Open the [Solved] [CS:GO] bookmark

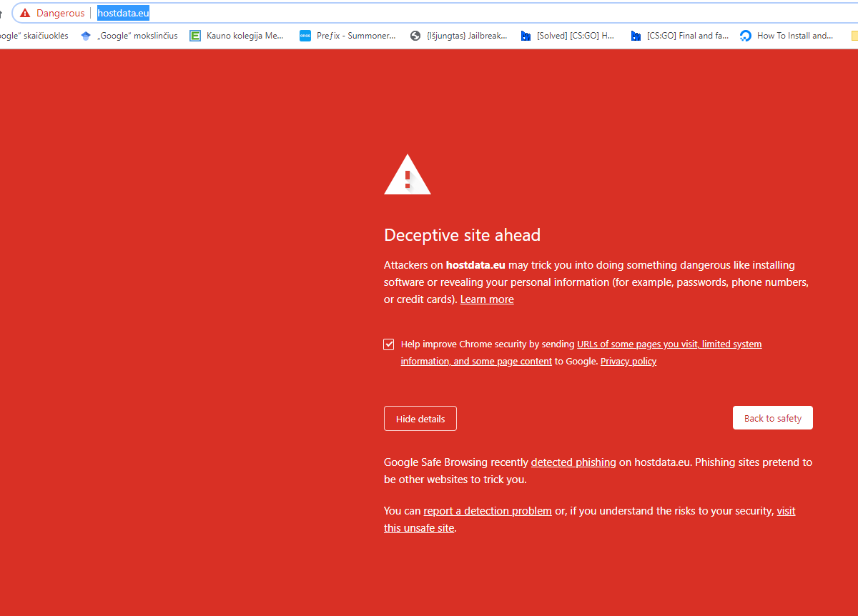[x=568, y=36]
